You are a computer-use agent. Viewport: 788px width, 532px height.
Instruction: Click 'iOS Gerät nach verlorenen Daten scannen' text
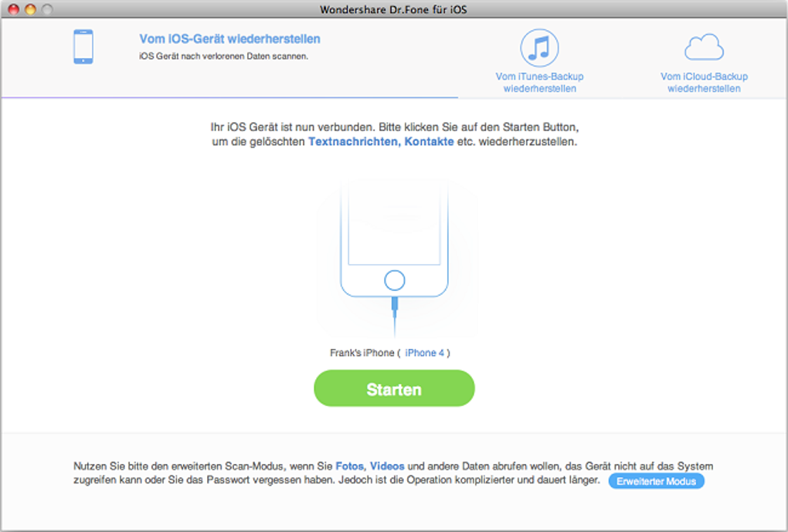click(223, 56)
